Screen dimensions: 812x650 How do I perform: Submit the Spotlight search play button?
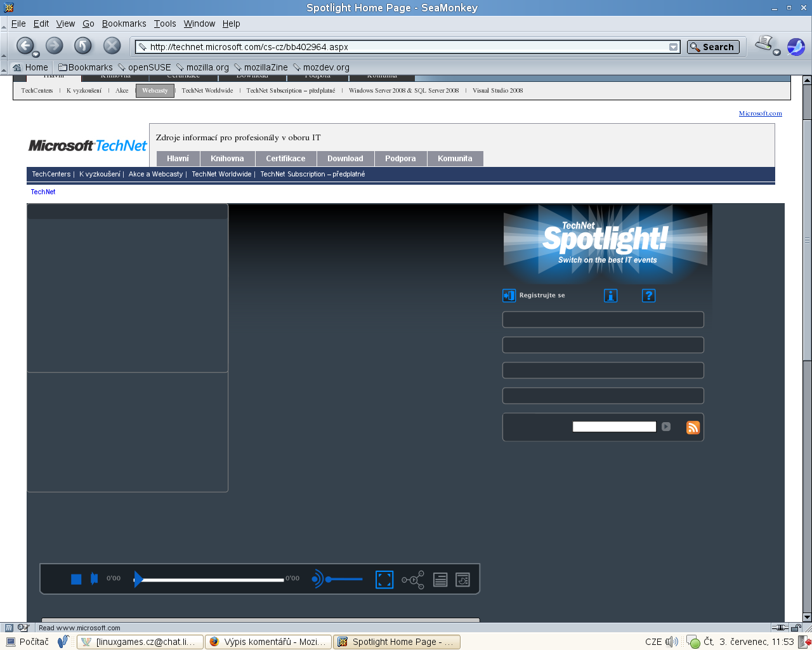pyautogui.click(x=666, y=427)
